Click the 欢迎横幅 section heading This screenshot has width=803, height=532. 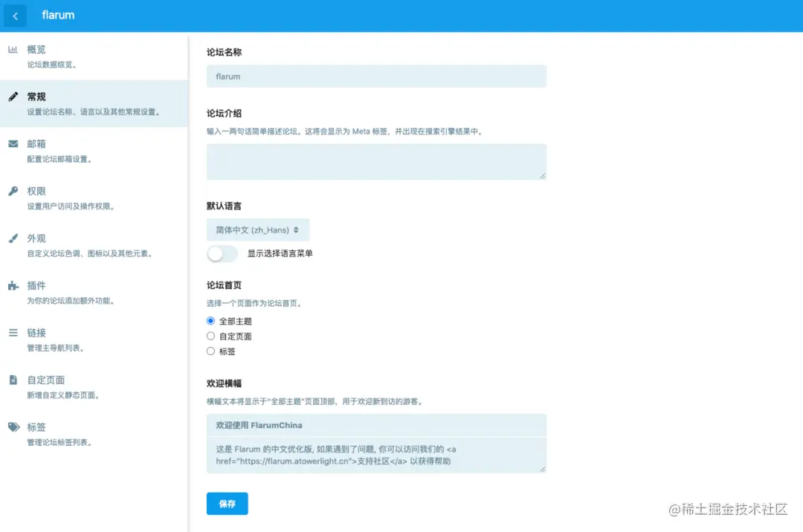click(x=225, y=383)
